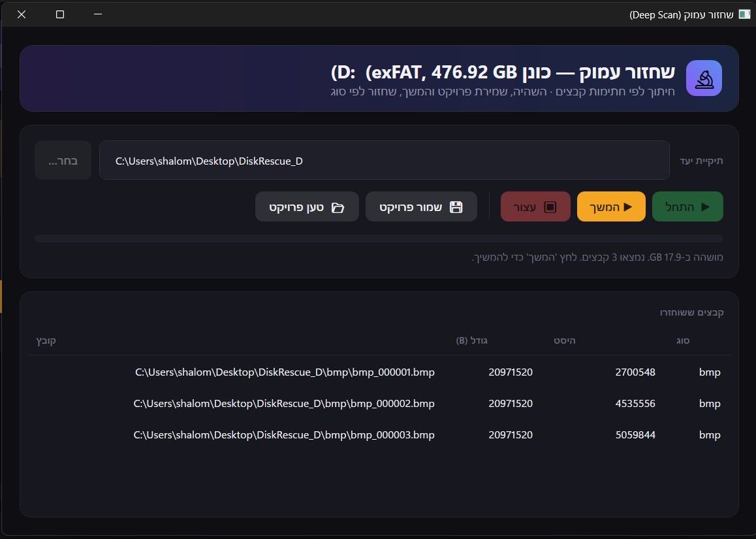
Task: Maximize the Deep Scan window
Action: pos(60,14)
